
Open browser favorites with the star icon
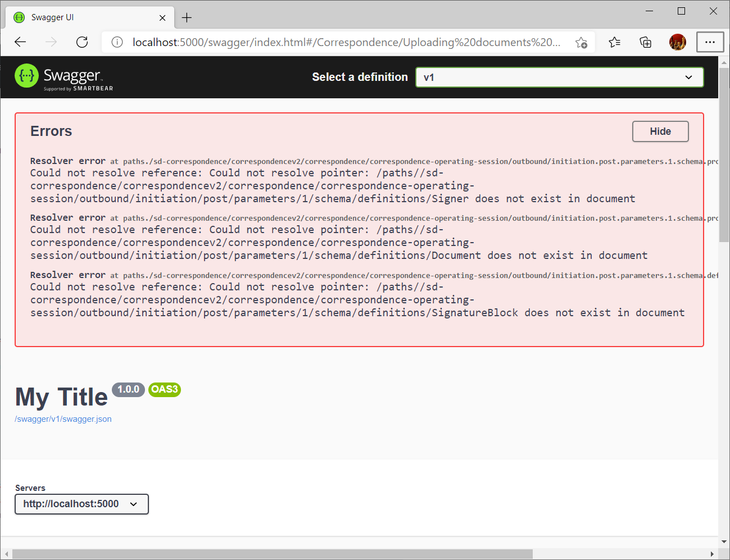pos(614,42)
